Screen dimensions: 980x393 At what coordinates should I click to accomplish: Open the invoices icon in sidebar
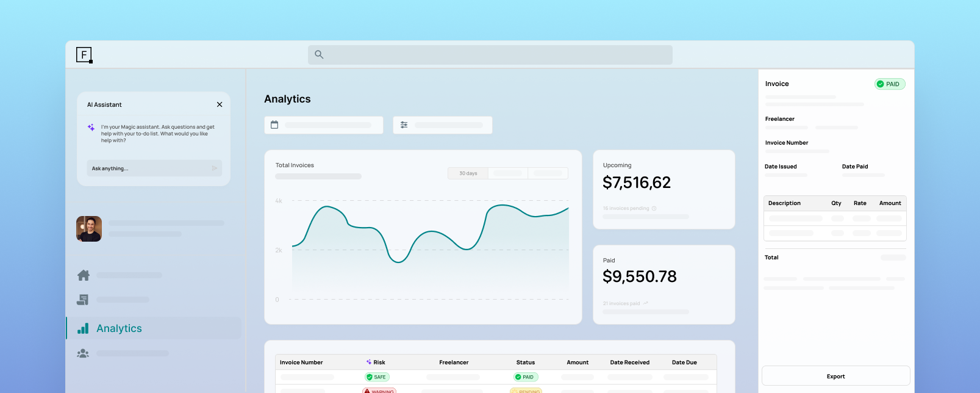coord(83,300)
